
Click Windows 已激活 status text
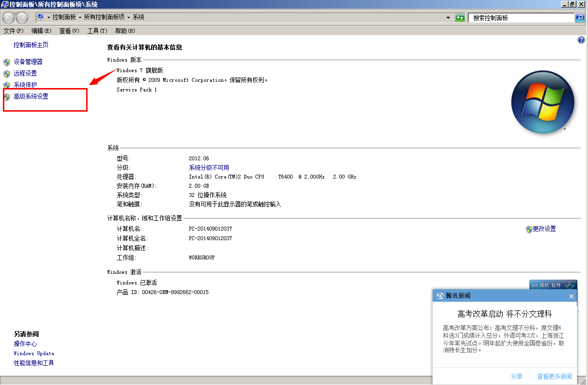pyautogui.click(x=137, y=282)
